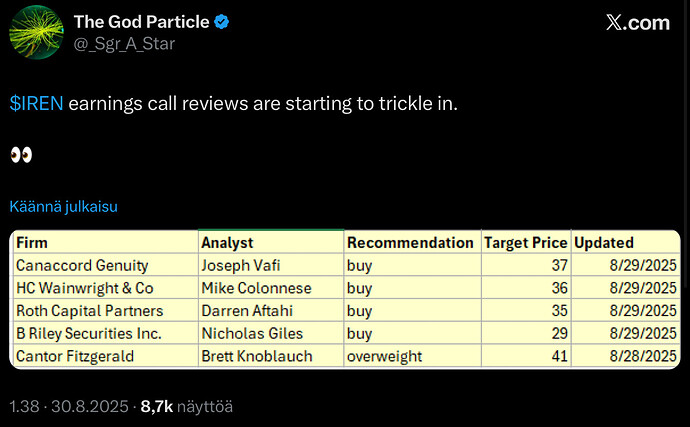Select the Brett Knoblauch analyst cell

[256, 356]
